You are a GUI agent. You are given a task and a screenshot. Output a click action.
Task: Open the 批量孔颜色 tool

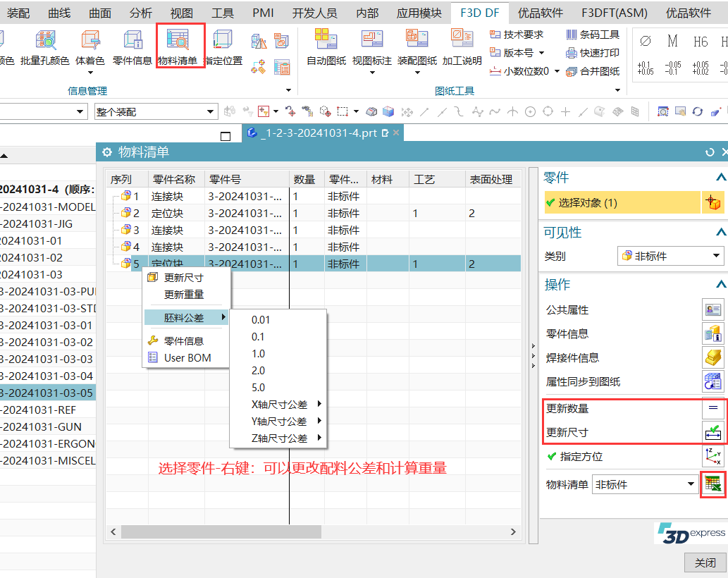point(45,47)
